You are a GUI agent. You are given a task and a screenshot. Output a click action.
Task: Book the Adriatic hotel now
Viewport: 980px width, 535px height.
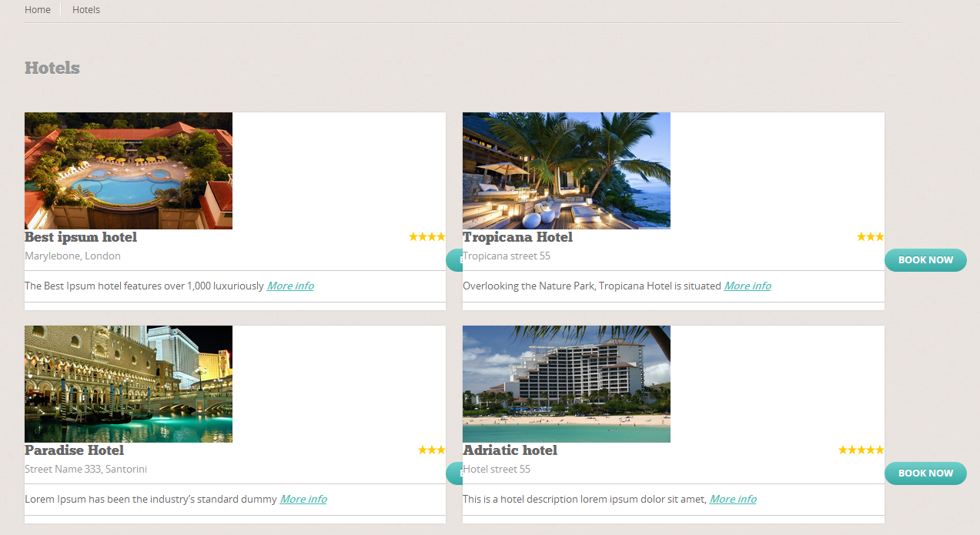tap(925, 473)
